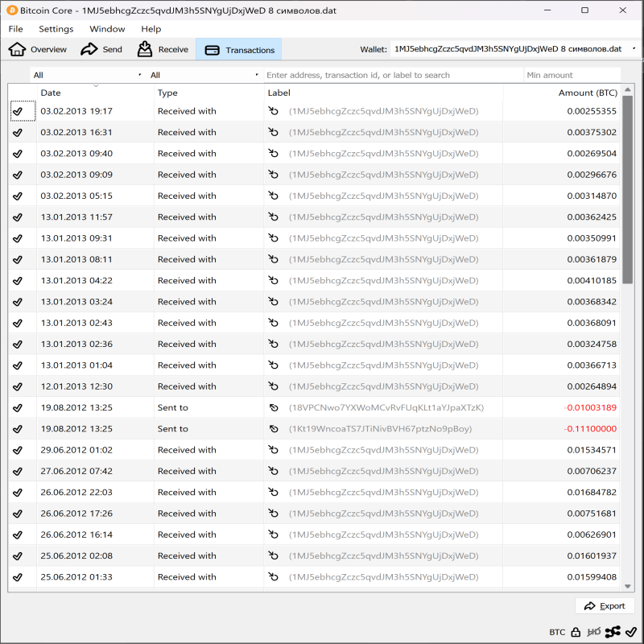Click confirmed status icon for 03.02.2013 16:31
644x644 pixels.
(x=18, y=133)
